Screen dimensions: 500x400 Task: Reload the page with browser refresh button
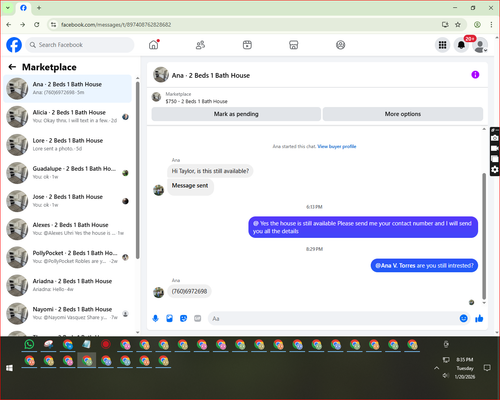37,25
